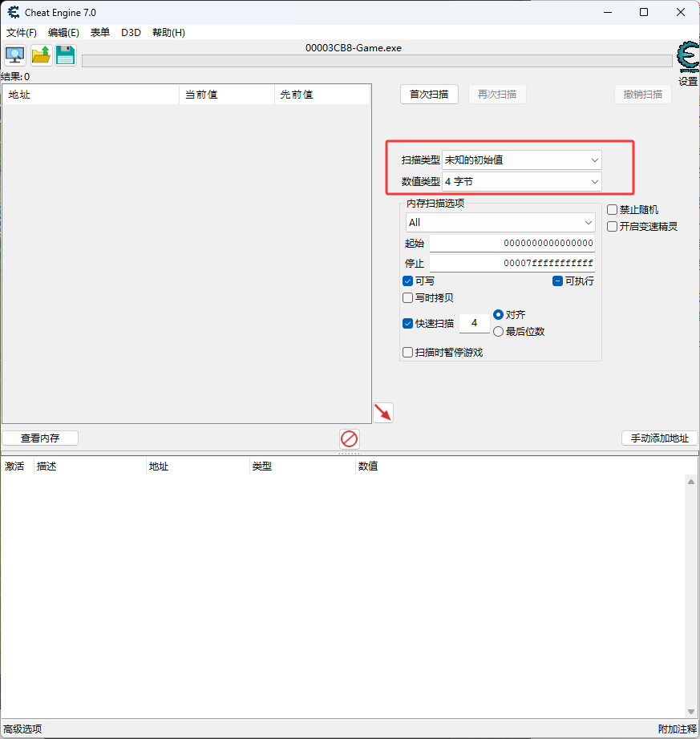700x739 pixels.
Task: Click the 描述 column header
Action: click(x=90, y=466)
